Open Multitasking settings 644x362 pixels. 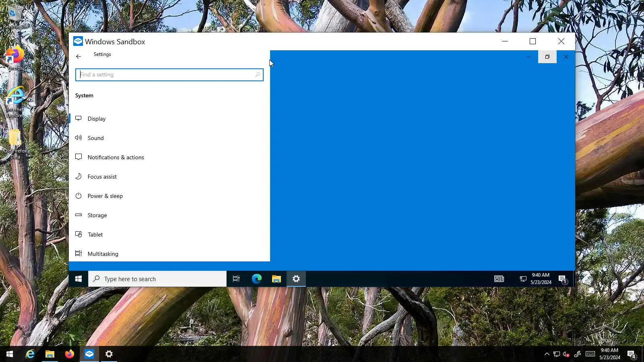click(x=169, y=254)
